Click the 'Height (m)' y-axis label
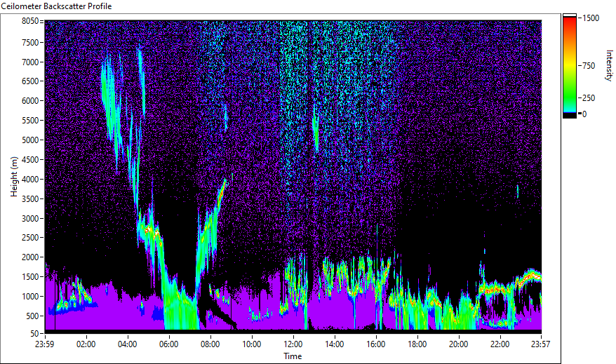 [x=14, y=177]
